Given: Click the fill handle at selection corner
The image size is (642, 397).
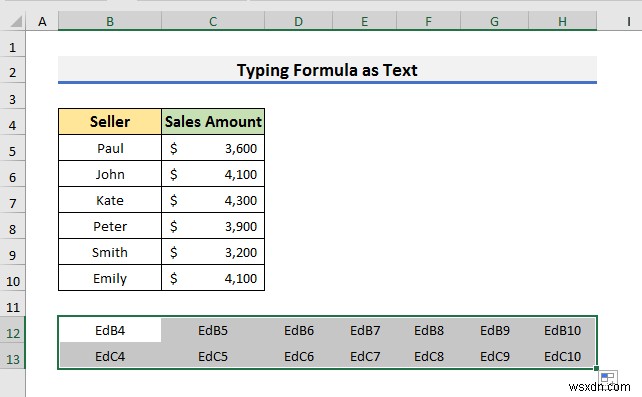Looking at the screenshot, I should tap(596, 368).
